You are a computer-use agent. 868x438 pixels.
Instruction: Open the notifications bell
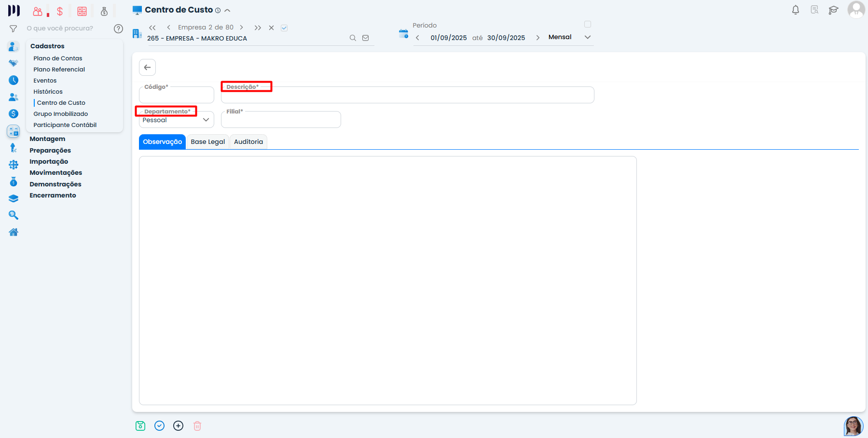pos(796,10)
